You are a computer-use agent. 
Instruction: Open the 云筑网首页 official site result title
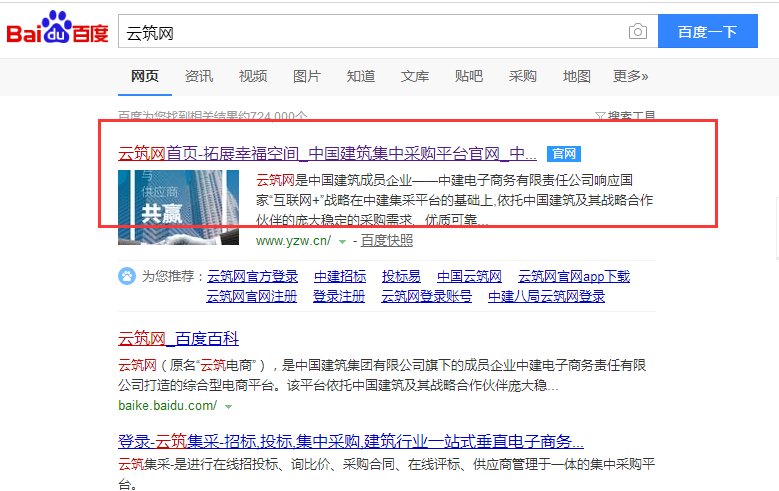[x=327, y=154]
